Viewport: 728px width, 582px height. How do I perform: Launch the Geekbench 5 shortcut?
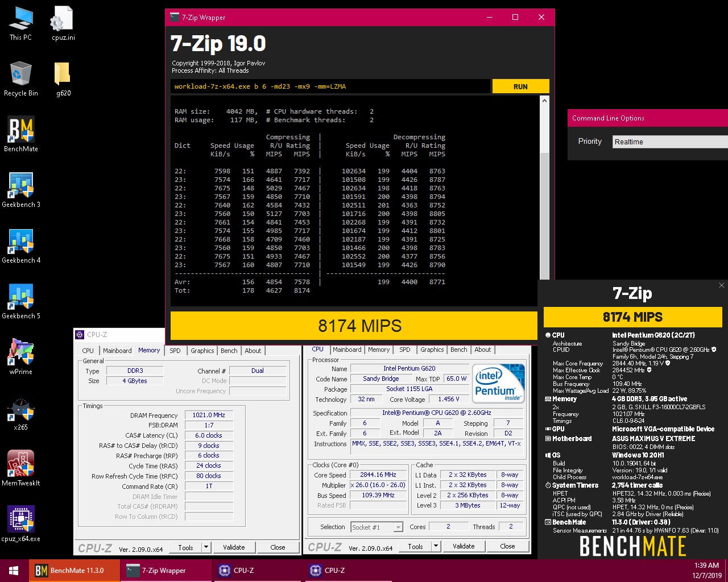tap(20, 301)
